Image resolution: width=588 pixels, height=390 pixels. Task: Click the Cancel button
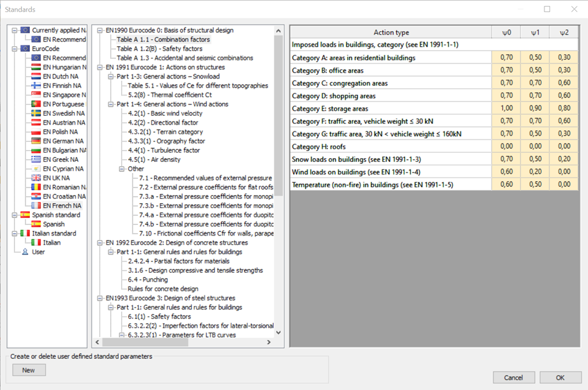click(x=513, y=378)
